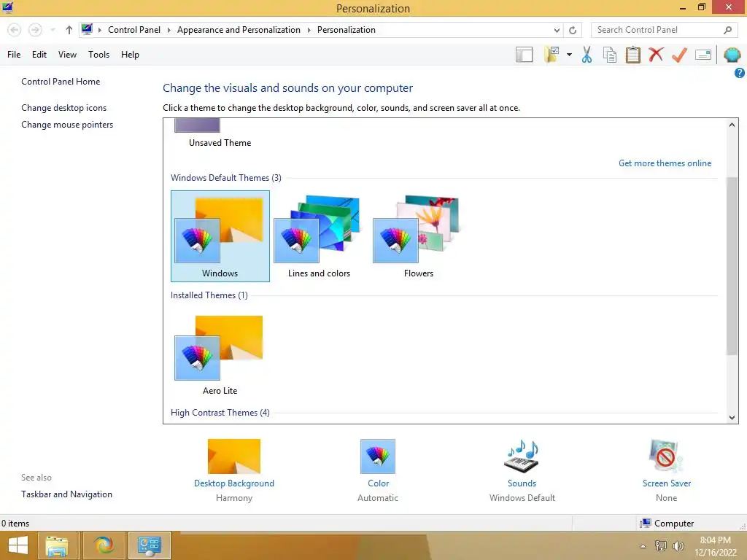Show hidden tray icons arrow
Screen dimensions: 747x560
tap(643, 546)
